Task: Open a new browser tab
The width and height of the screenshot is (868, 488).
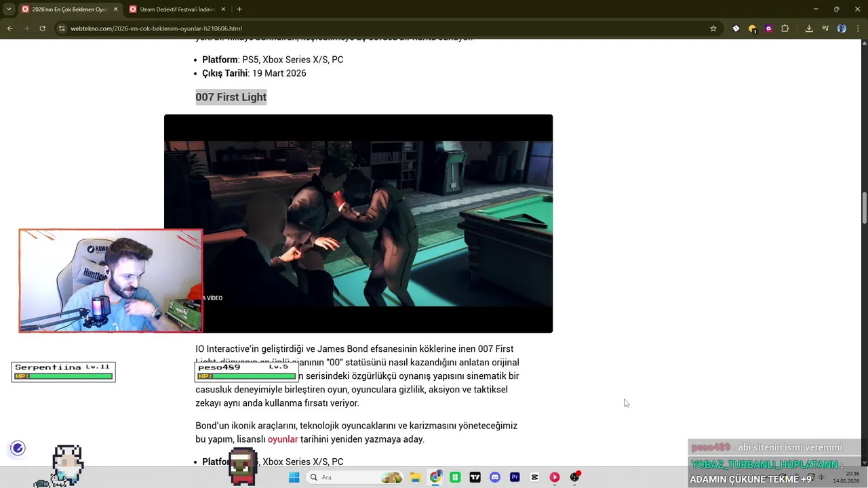Action: (x=239, y=9)
